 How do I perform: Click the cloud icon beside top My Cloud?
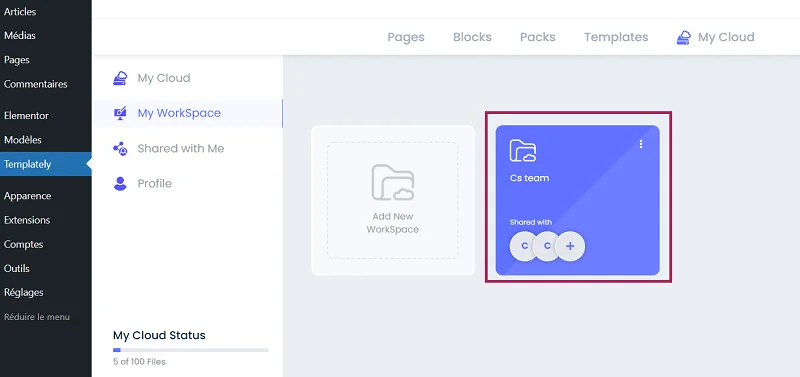pos(684,38)
